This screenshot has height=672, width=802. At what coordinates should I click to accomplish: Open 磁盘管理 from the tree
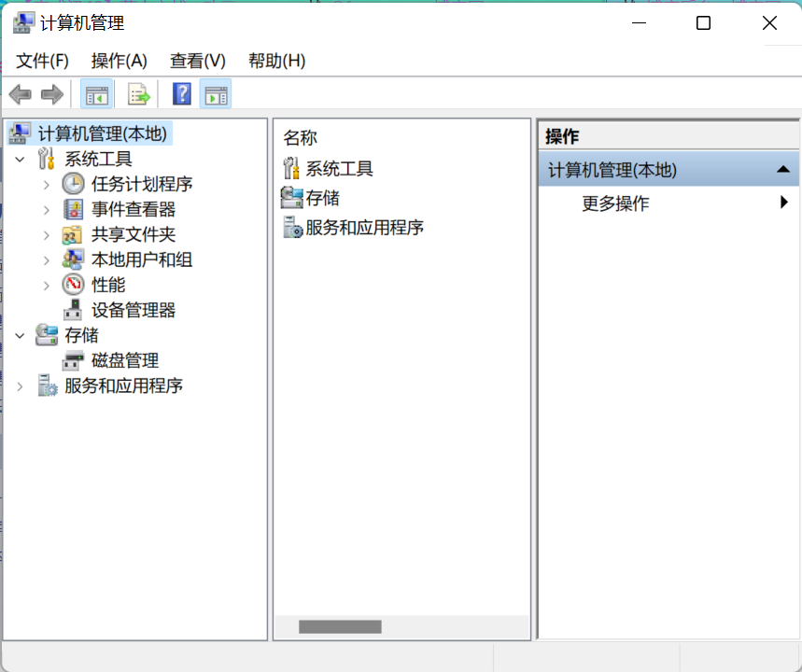(x=125, y=360)
